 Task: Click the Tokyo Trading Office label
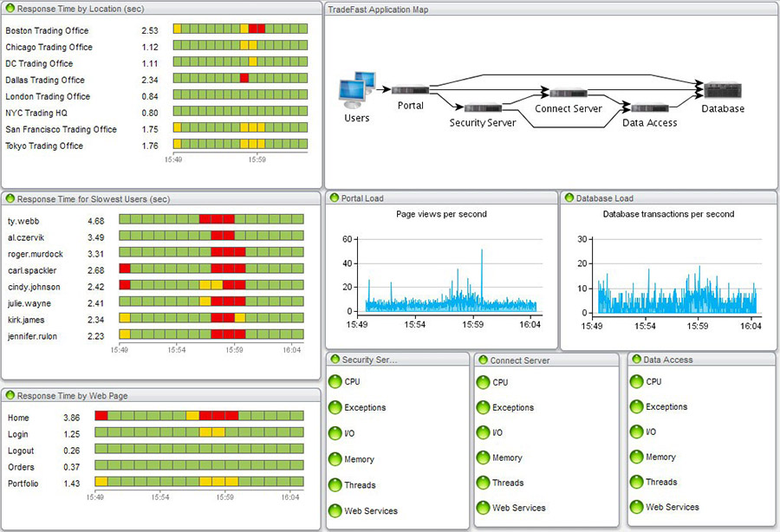(44, 146)
